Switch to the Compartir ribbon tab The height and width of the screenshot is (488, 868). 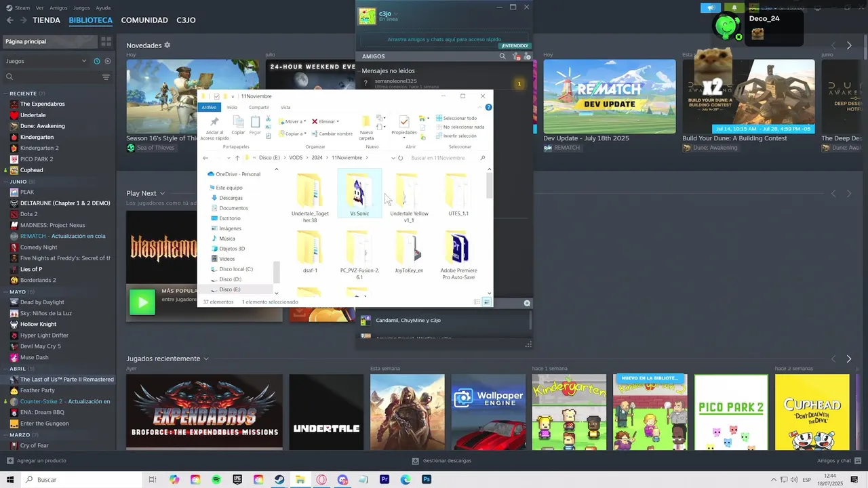[x=258, y=107]
